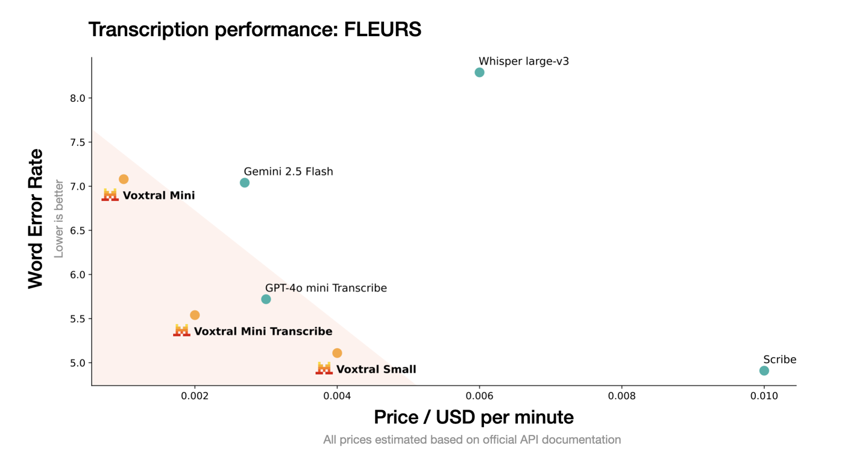The width and height of the screenshot is (868, 468).
Task: Click the Word Error Rate axis label
Action: pos(36,218)
